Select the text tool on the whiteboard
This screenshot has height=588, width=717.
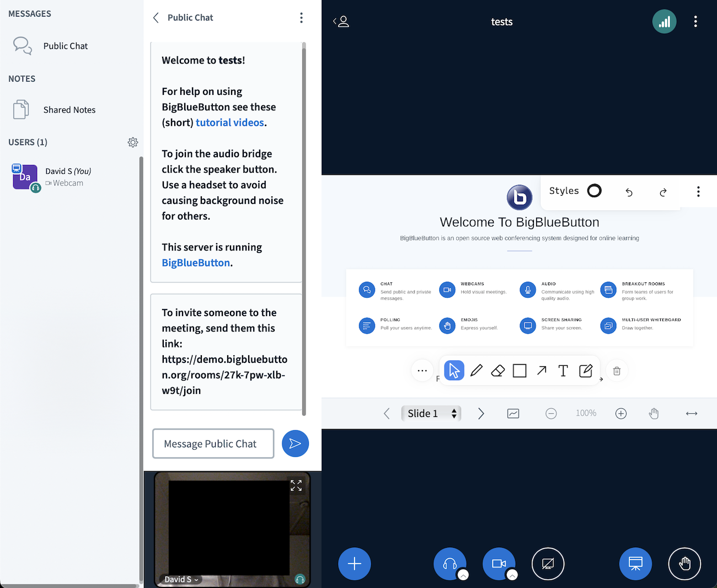coord(563,371)
